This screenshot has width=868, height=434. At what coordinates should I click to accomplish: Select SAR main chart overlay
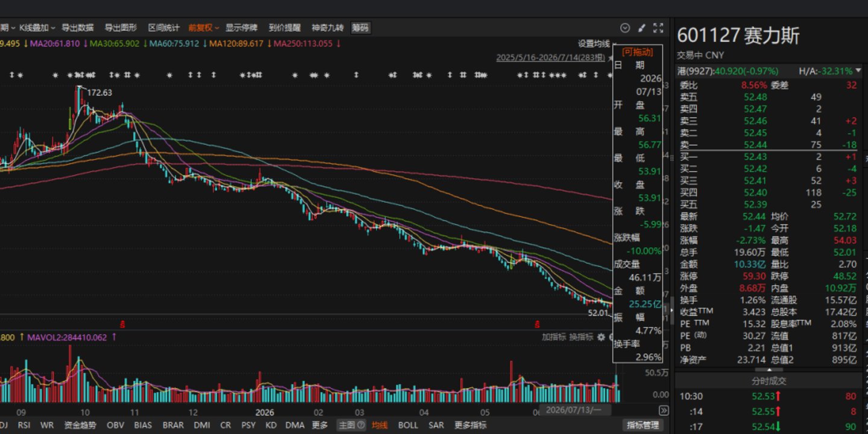(x=436, y=425)
